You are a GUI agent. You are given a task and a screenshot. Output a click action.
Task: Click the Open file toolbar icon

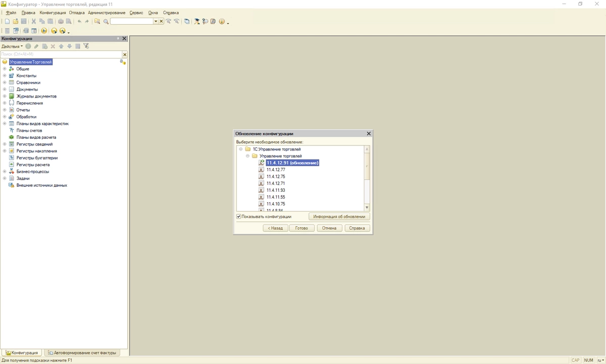[x=16, y=21]
